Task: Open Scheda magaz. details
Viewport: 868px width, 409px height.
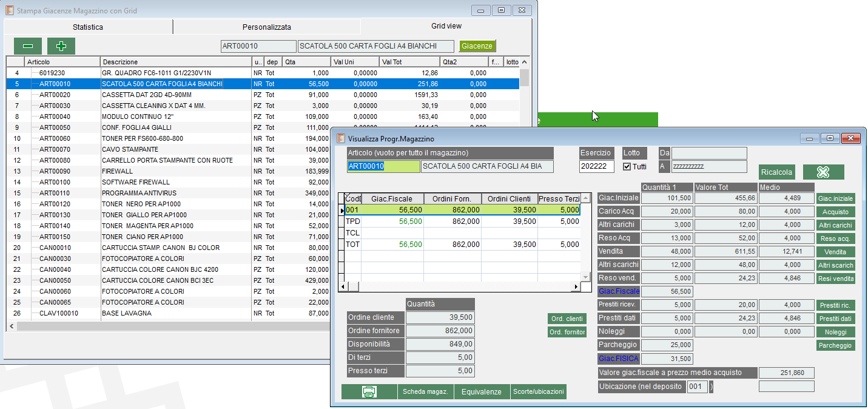Action: click(425, 392)
